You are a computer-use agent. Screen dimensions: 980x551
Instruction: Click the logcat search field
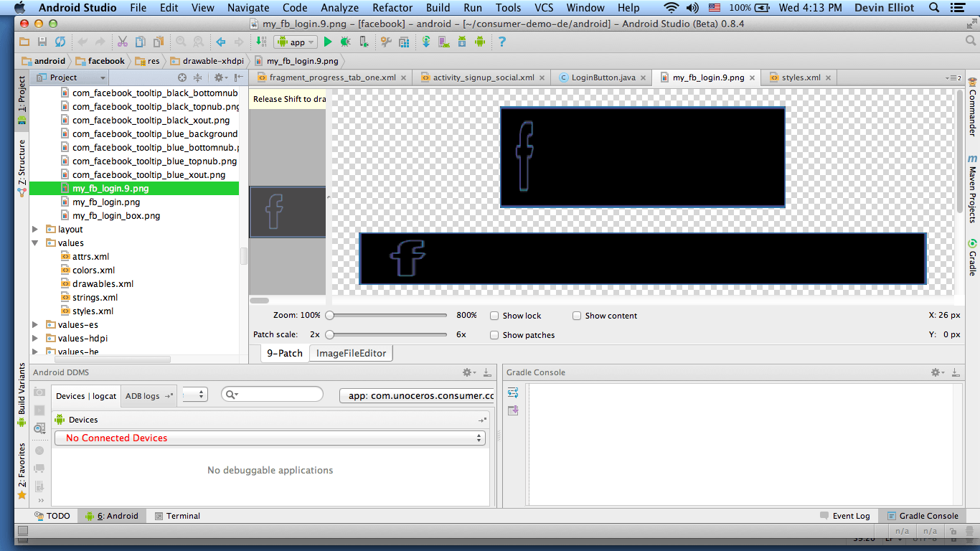click(x=273, y=395)
